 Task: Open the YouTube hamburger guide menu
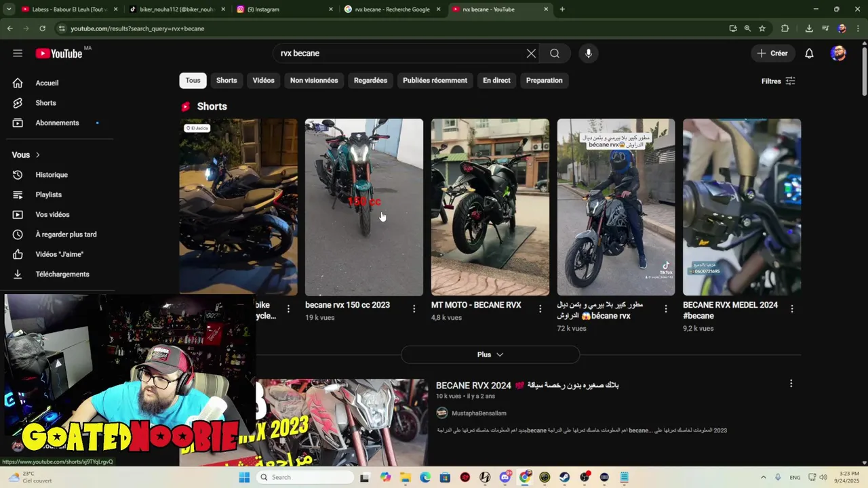18,54
